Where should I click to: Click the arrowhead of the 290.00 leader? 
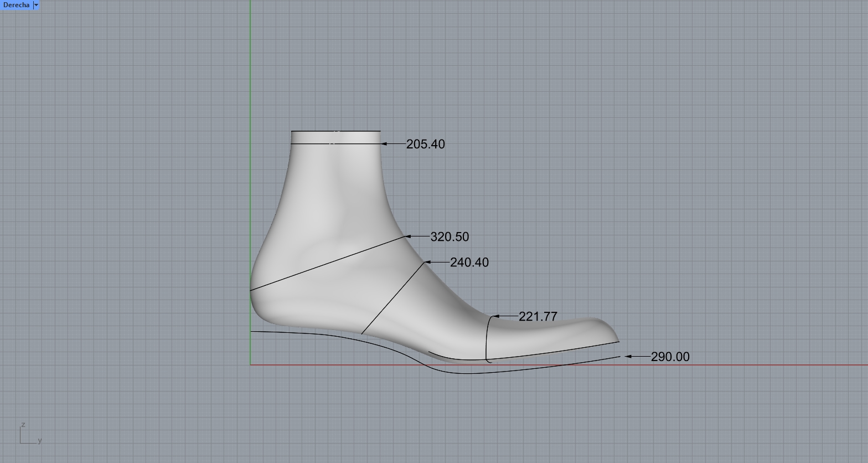(x=628, y=357)
